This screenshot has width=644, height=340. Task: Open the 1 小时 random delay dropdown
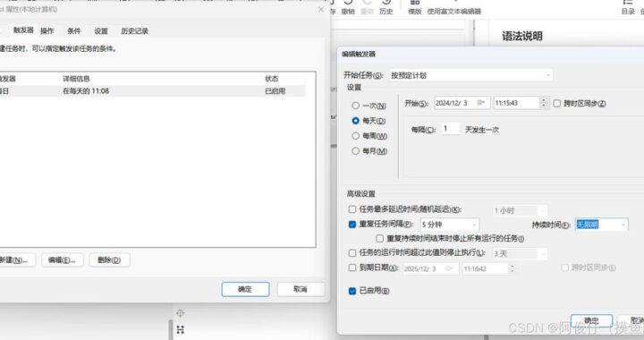[x=520, y=210]
